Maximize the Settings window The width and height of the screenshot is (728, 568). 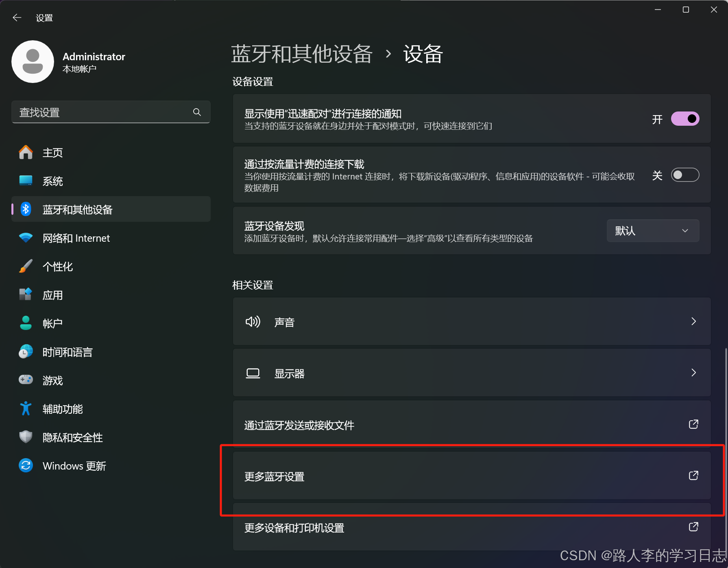click(x=686, y=10)
